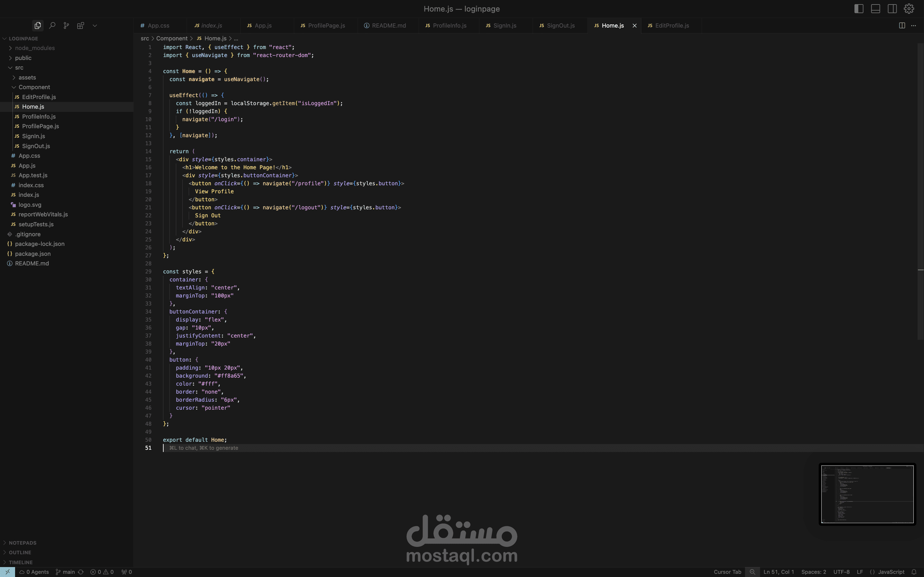Click the editor vertical scrollbar
The width and height of the screenshot is (924, 577).
[920, 191]
